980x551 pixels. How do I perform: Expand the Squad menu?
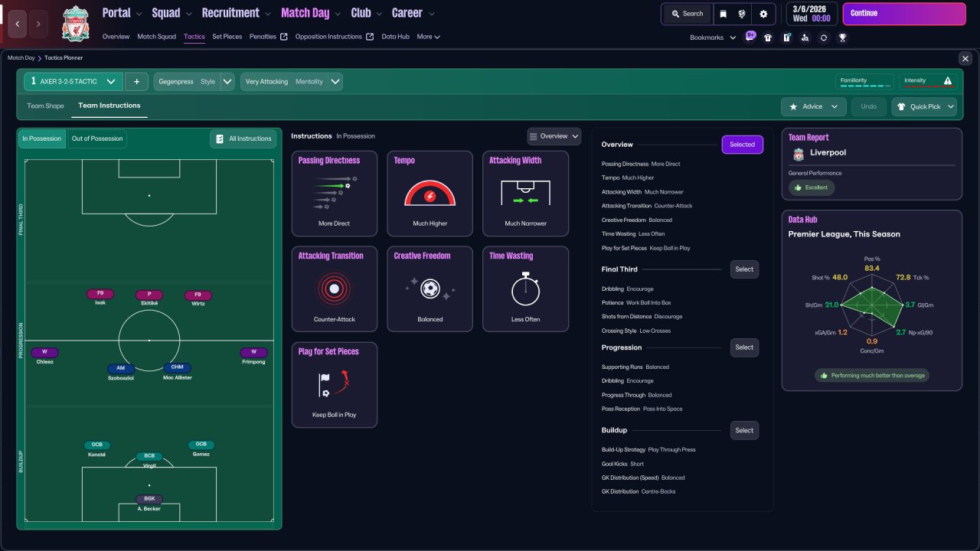tap(171, 13)
